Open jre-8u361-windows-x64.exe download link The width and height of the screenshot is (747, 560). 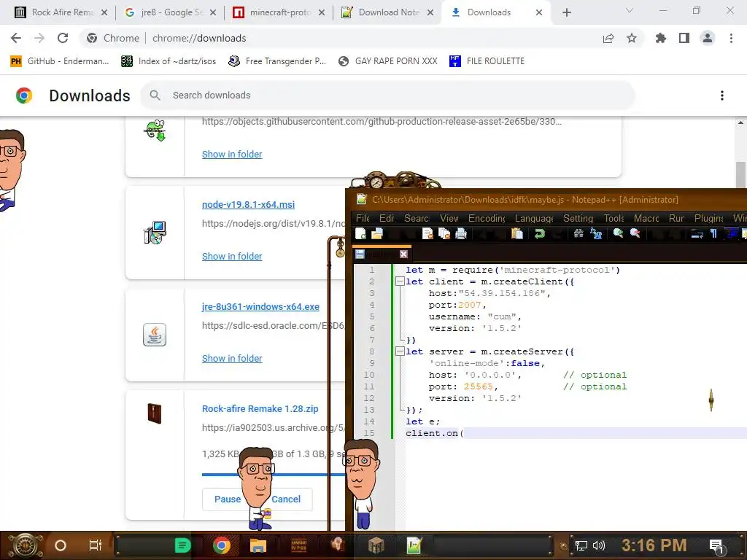click(x=260, y=307)
